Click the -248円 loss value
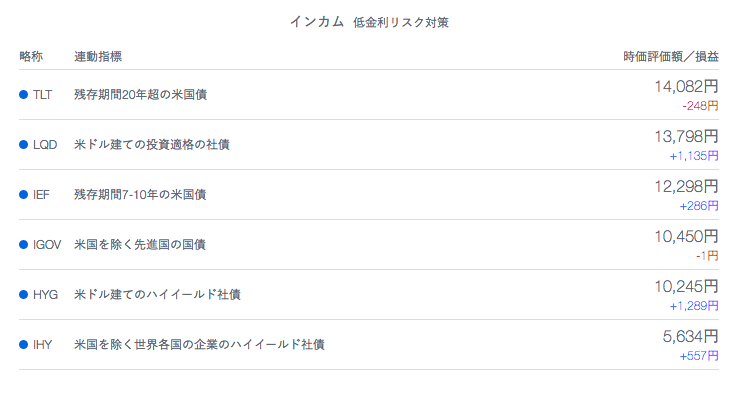This screenshot has height=399, width=740. (x=700, y=106)
